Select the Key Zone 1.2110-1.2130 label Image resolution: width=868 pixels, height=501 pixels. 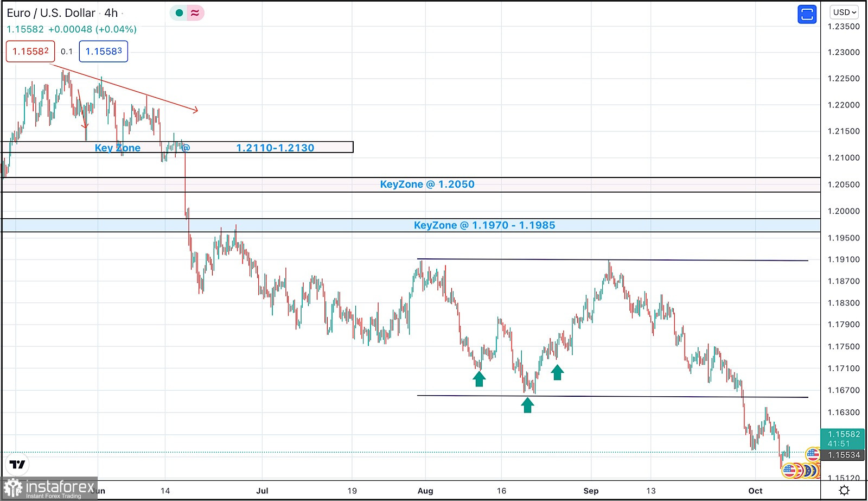pyautogui.click(x=205, y=148)
